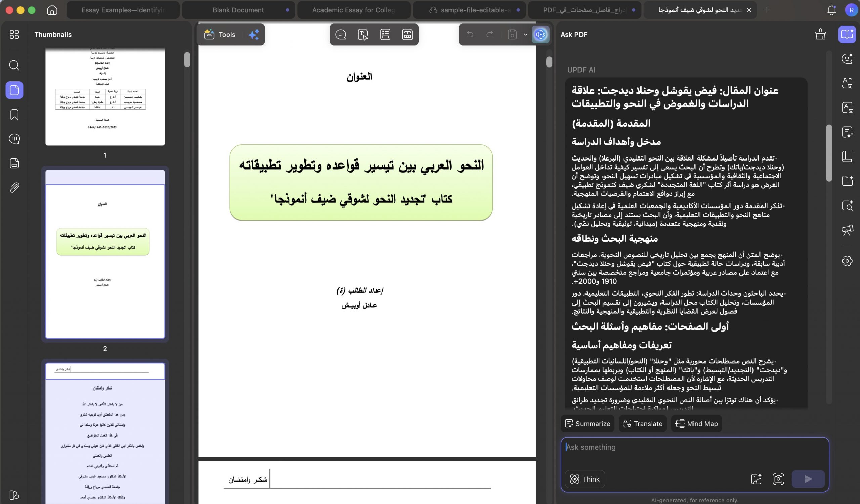
Task: Open the document search magnifier icon
Action: 847,205
